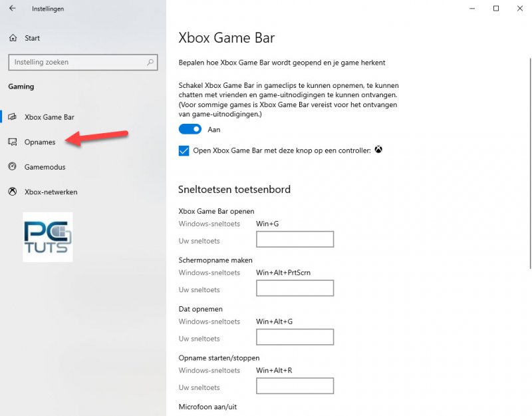Click the Instellingen window title
Image resolution: width=532 pixels, height=416 pixels.
48,9
